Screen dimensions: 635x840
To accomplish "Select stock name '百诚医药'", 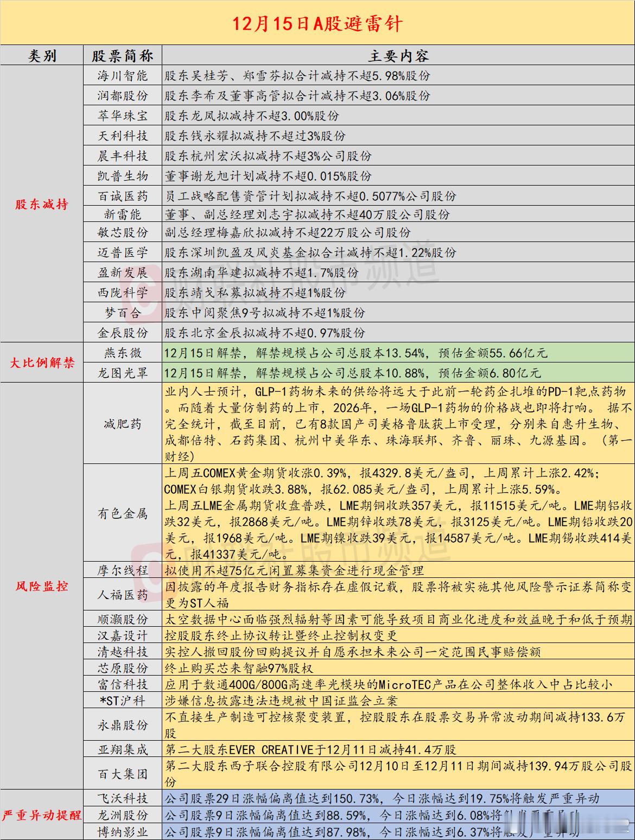I will click(123, 195).
